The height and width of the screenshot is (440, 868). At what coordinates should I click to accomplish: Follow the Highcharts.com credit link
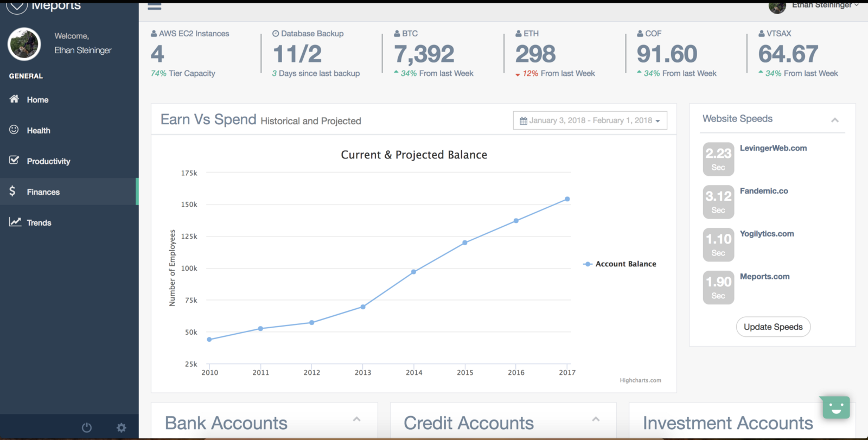640,380
